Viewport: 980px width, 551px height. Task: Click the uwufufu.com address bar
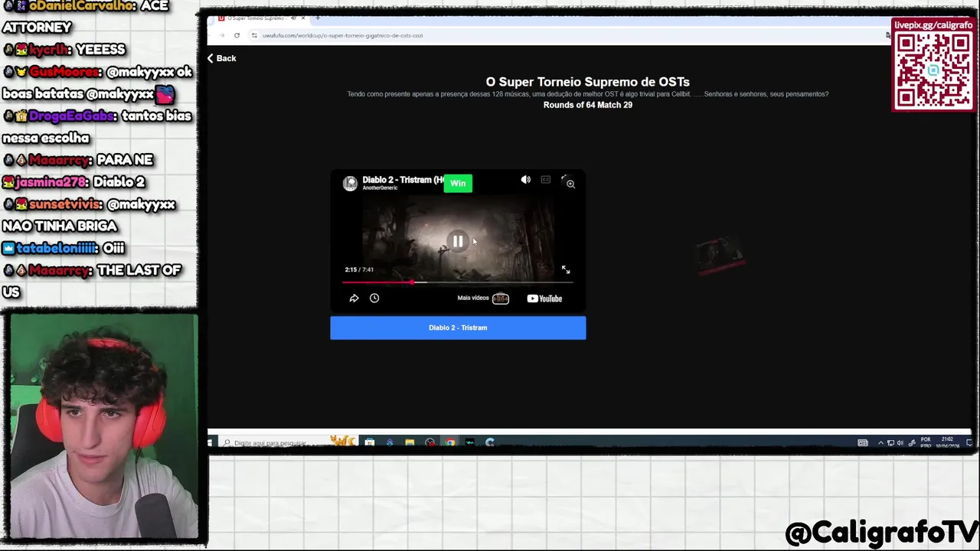click(x=570, y=35)
